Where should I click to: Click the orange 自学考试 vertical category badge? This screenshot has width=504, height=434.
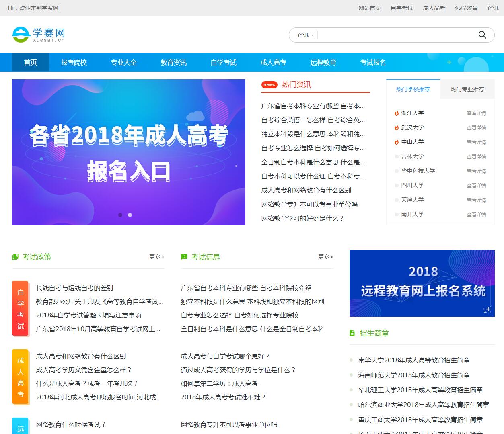pyautogui.click(x=21, y=308)
